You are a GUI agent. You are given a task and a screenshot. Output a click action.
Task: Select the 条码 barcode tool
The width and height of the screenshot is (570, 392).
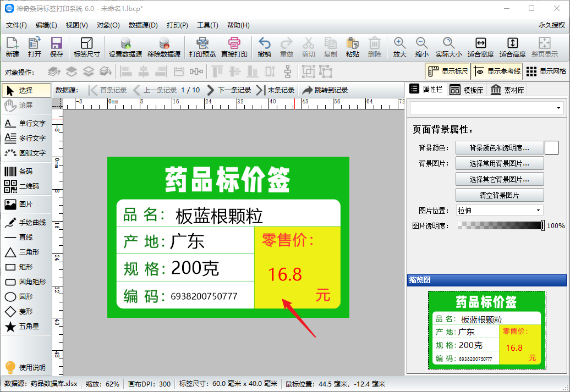tap(25, 172)
